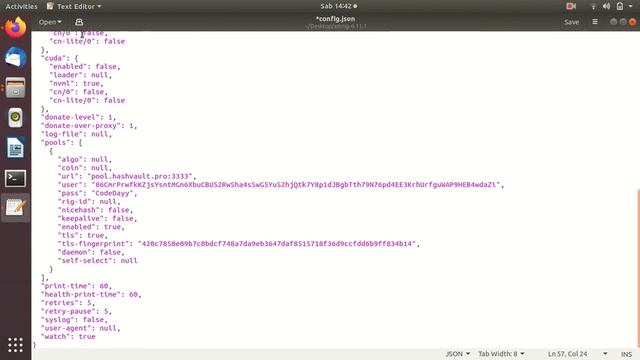Place cursor on "pool.hashvault.pro:3333" url value
The width and height of the screenshot is (640, 360).
[141, 176]
